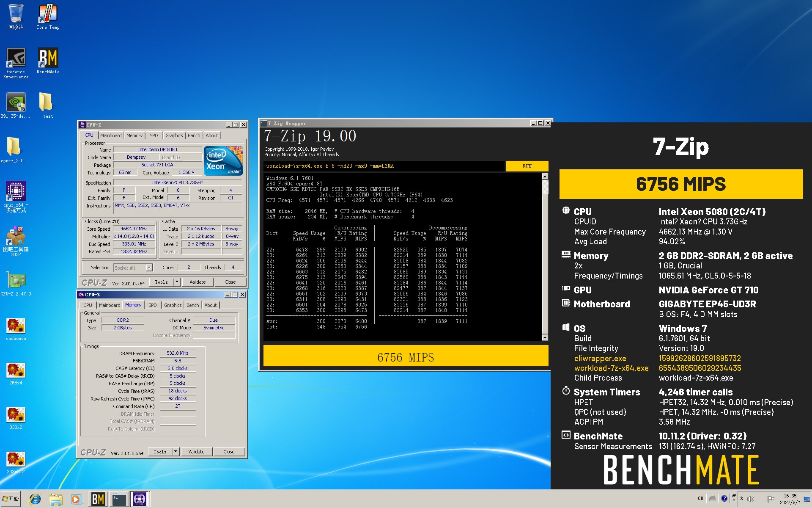812x508 pixels.
Task: Switch to the console window taskbar button
Action: [119, 499]
